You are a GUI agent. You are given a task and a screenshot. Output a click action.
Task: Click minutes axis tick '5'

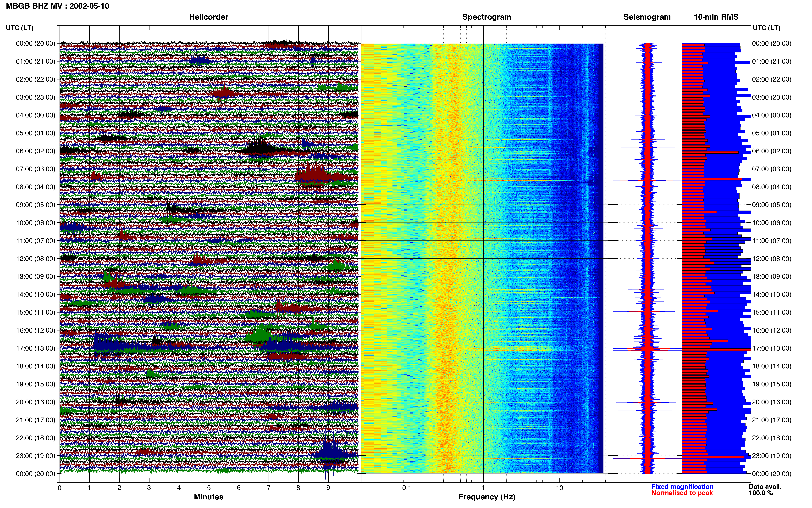(209, 488)
